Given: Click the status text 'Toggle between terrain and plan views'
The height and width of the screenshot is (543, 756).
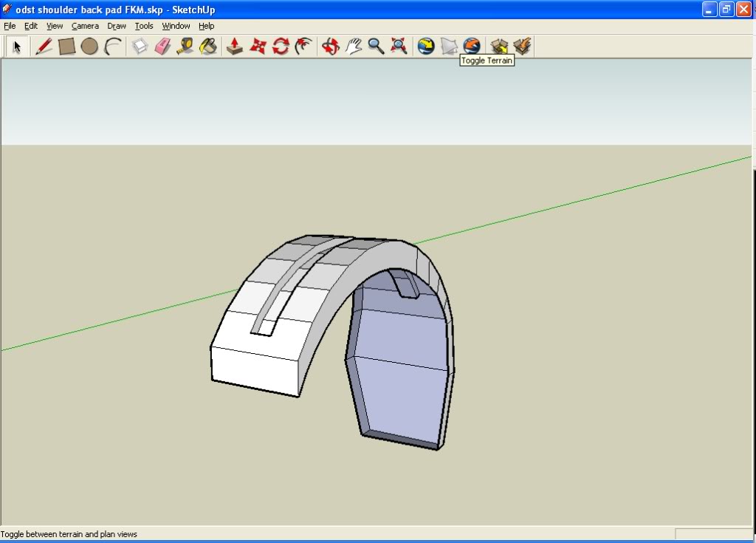Looking at the screenshot, I should [x=69, y=534].
